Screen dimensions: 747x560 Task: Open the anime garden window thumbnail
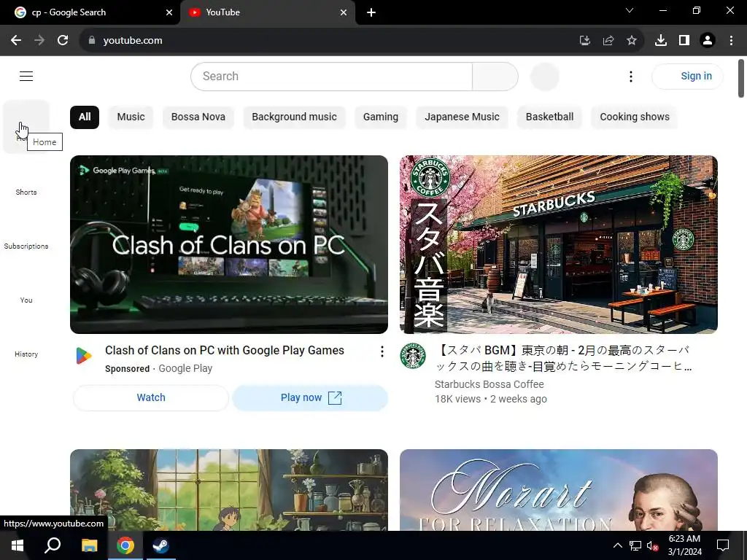228,490
